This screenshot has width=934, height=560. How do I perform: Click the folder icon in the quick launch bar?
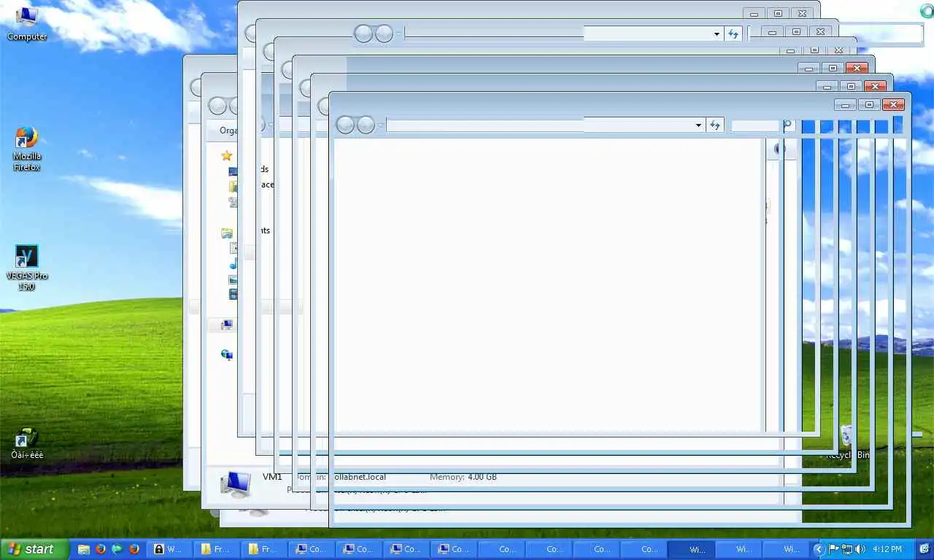pyautogui.click(x=84, y=549)
